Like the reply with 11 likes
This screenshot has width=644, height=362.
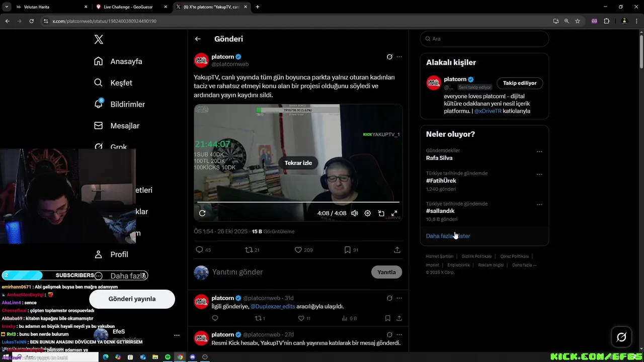[304, 318]
